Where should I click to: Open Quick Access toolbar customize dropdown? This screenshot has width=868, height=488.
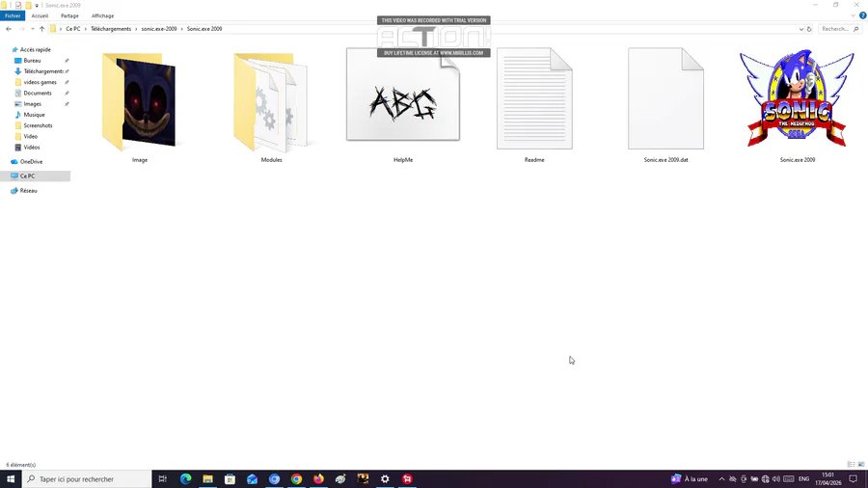pyautogui.click(x=37, y=6)
